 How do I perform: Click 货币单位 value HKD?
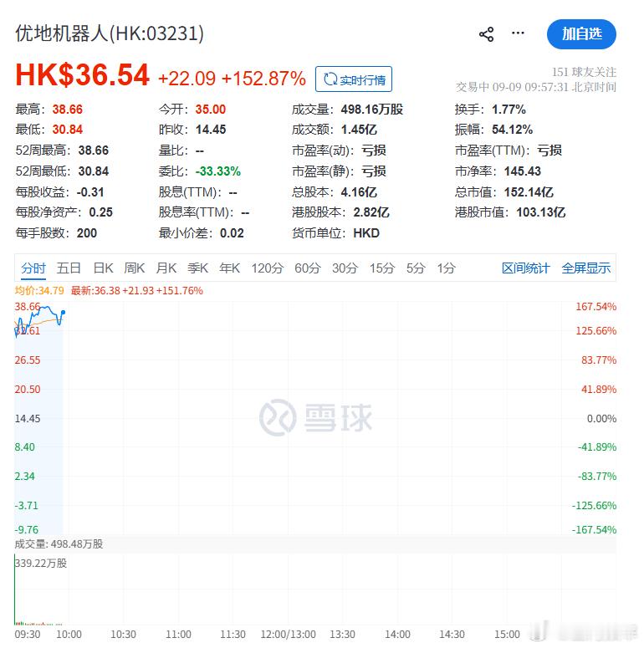(x=366, y=233)
